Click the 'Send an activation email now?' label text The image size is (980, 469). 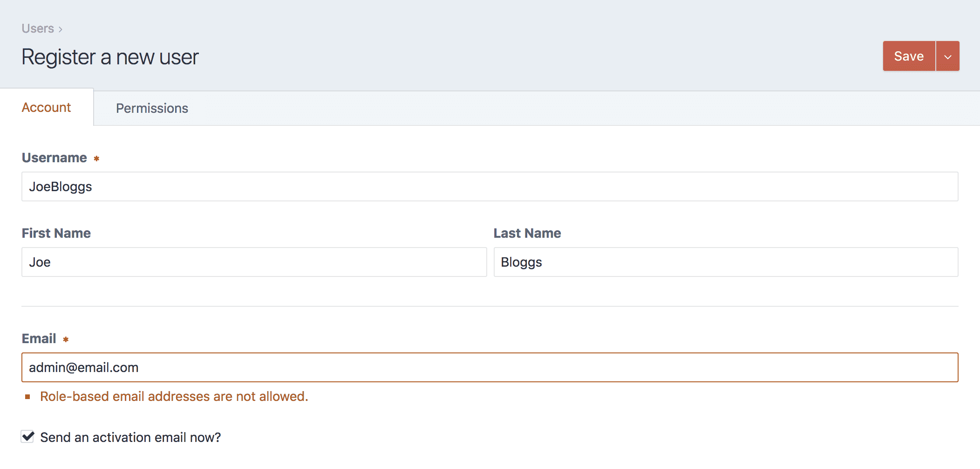[130, 437]
